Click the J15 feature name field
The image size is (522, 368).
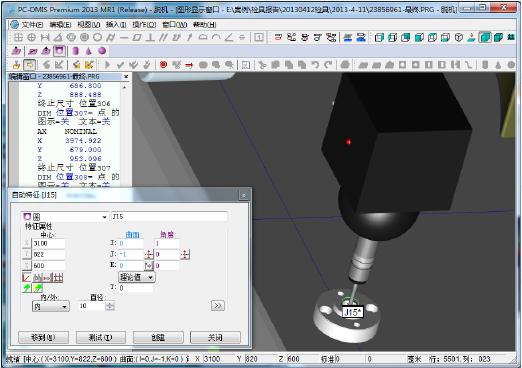169,217
